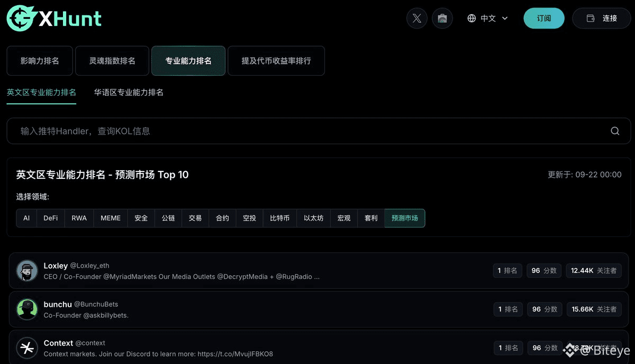The height and width of the screenshot is (364, 635).
Task: Click the 更新于: 09-22 00:00 timestamp
Action: tap(585, 175)
